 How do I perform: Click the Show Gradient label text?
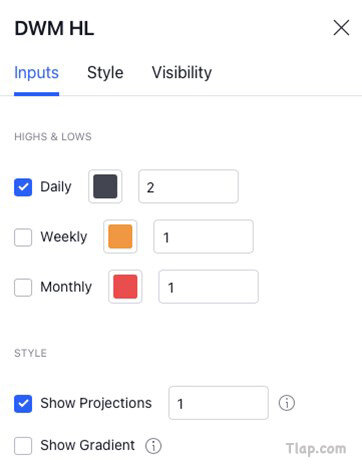pyautogui.click(x=87, y=445)
